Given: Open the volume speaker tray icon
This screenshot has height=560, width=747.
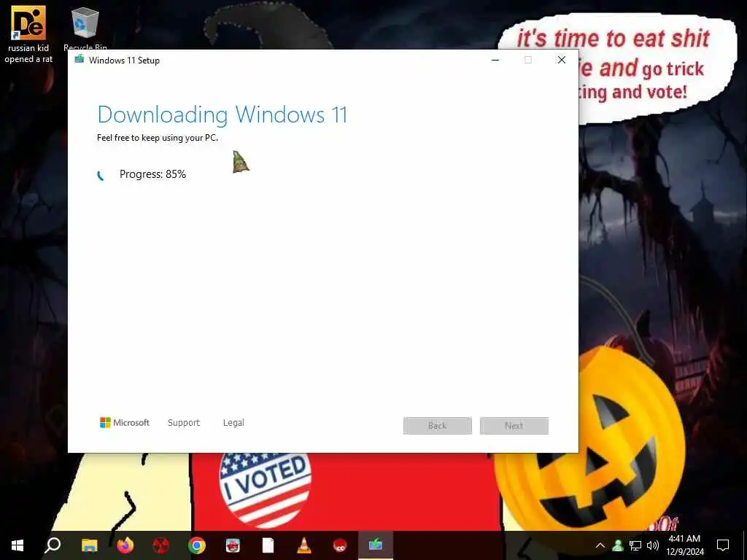Looking at the screenshot, I should (653, 545).
